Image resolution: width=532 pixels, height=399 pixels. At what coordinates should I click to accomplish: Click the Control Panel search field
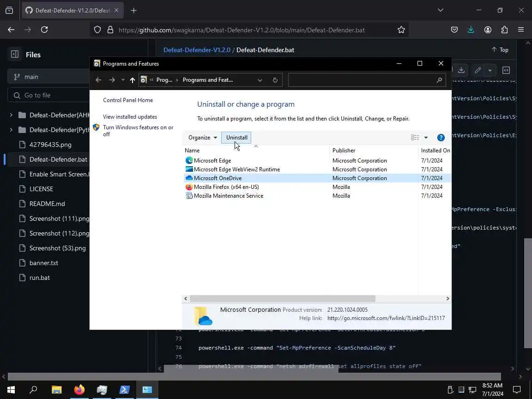(x=367, y=80)
